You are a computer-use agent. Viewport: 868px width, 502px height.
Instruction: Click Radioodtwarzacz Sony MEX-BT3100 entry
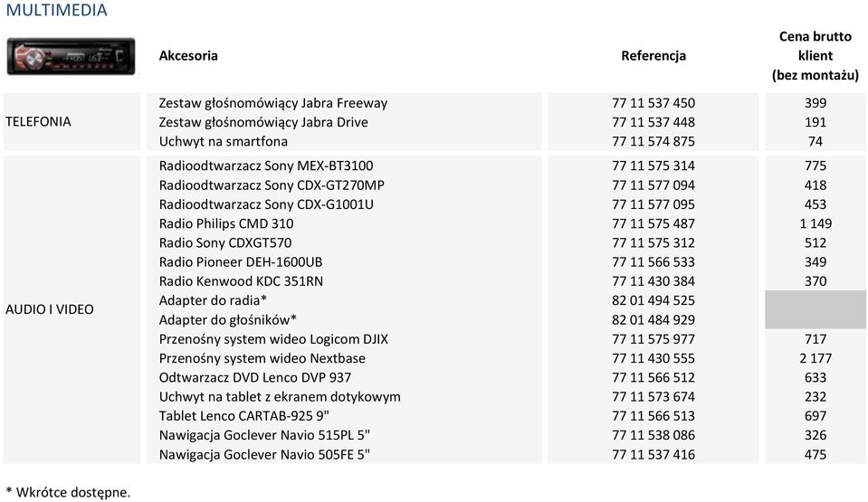[266, 166]
